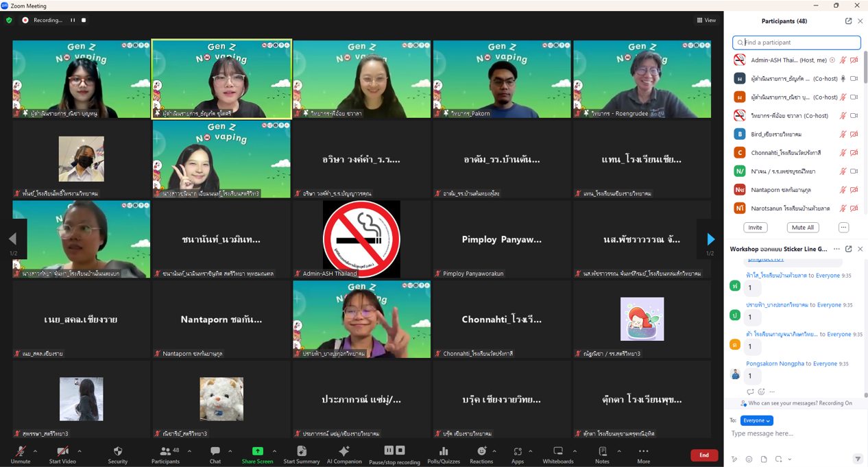Image resolution: width=868 pixels, height=467 pixels.
Task: Select the Pimploy Panyaworakun video tile
Action: point(502,239)
